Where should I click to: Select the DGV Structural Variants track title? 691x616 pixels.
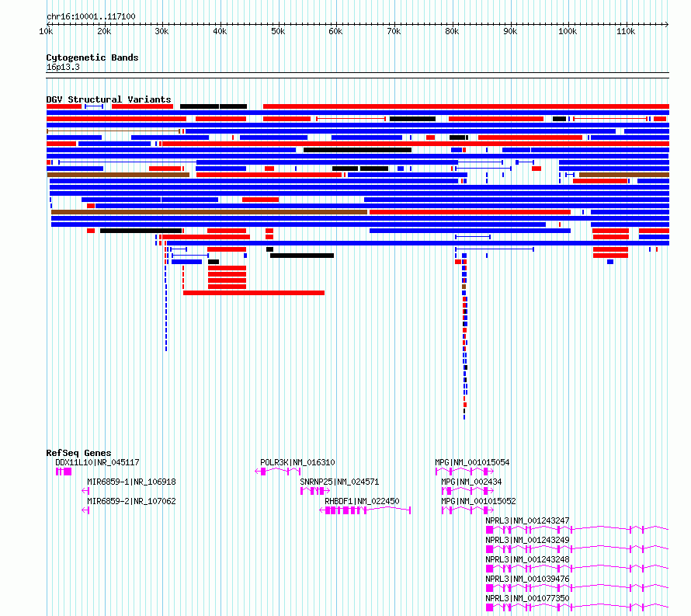tap(109, 99)
